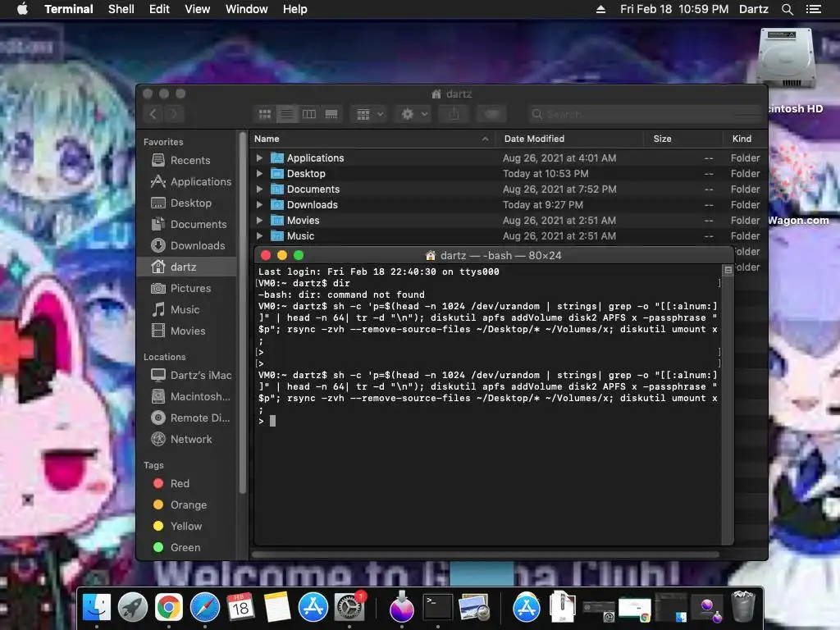Expand the Applications folder row
The height and width of the screenshot is (630, 840).
click(x=259, y=158)
